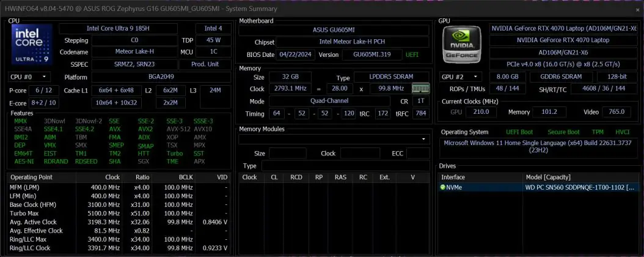This screenshot has height=257, width=644.
Task: Click the Ring/LLC Clock row
Action: click(119, 248)
